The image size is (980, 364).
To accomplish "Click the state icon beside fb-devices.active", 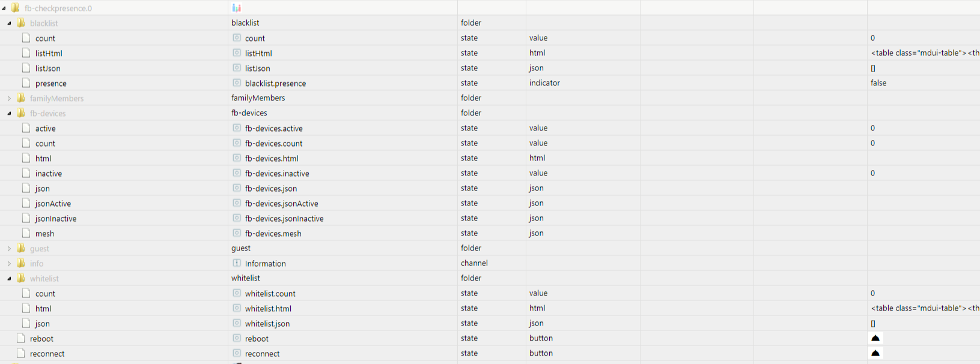I will (x=237, y=128).
